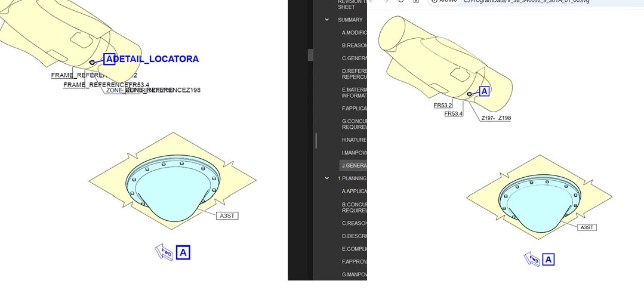Select highlighted J.GENERA outline entry
This screenshot has height=293, width=644.
coord(353,165)
